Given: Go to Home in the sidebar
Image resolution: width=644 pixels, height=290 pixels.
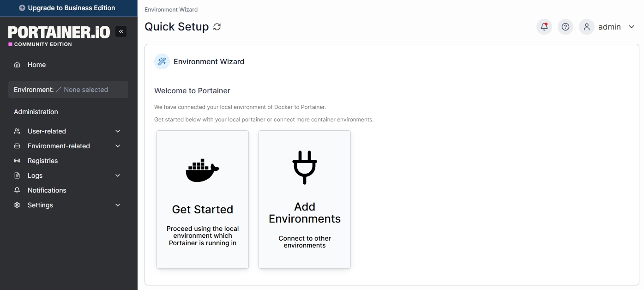Looking at the screenshot, I should pos(36,65).
